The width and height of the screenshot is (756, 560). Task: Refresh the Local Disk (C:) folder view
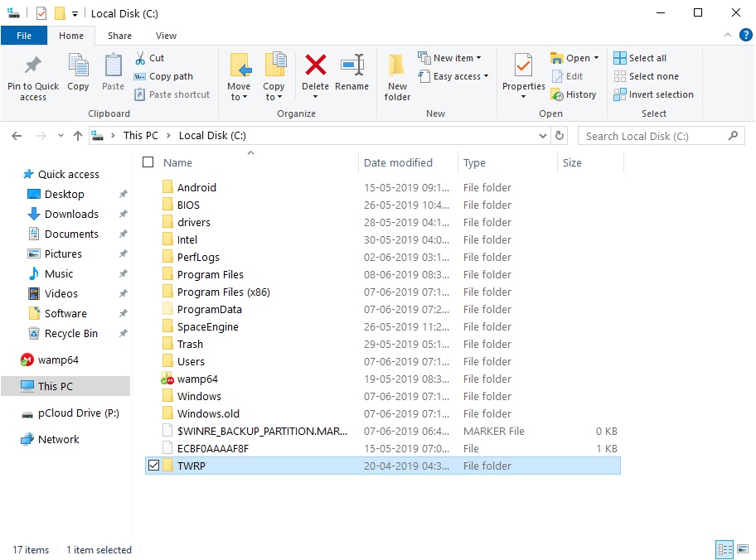[560, 136]
